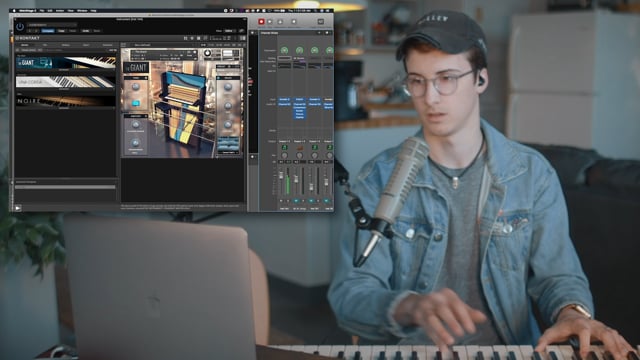Open the plugin View size dropdown

click(x=229, y=31)
